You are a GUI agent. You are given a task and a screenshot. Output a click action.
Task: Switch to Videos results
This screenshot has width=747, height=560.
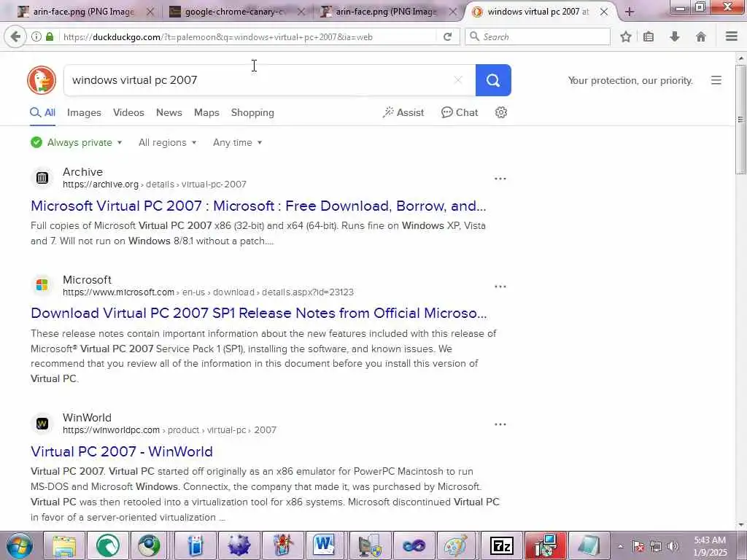point(128,113)
